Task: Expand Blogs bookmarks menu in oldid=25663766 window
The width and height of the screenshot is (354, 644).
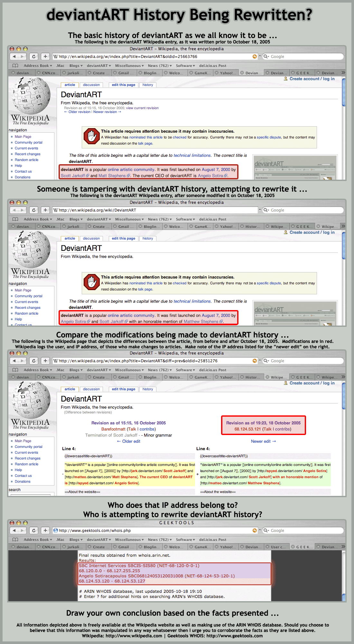Action: (x=76, y=66)
